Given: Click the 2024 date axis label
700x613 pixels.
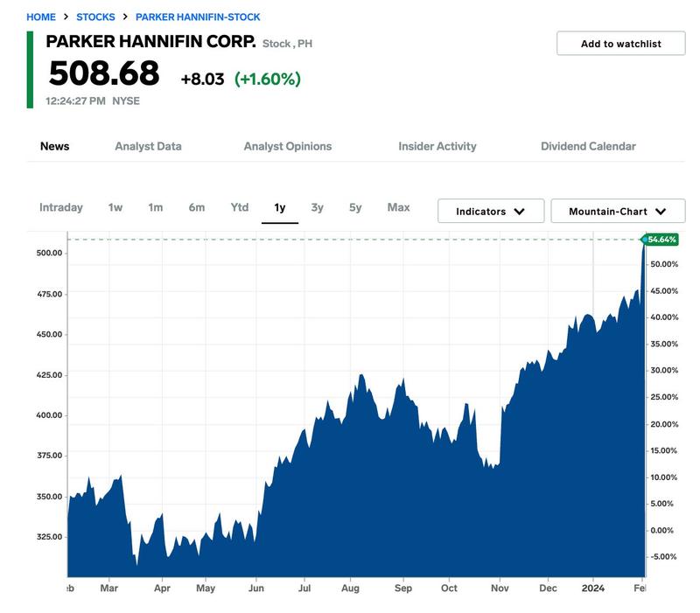Looking at the screenshot, I should pyautogui.click(x=593, y=588).
